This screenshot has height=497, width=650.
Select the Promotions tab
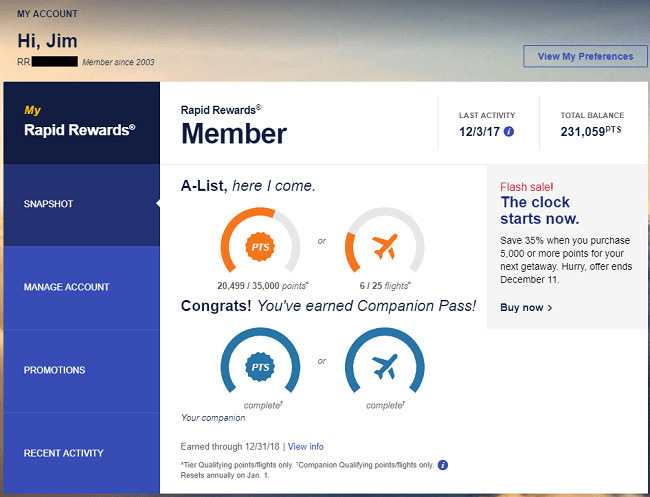[80, 370]
